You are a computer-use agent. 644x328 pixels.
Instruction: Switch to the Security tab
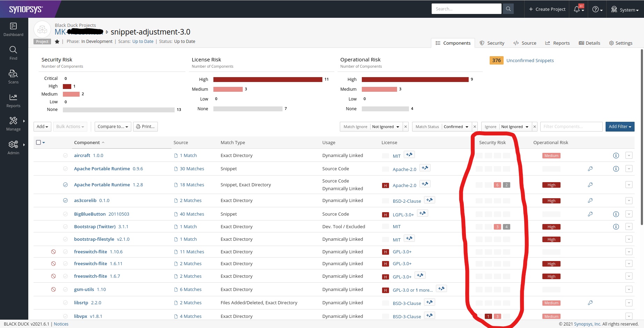tap(492, 43)
